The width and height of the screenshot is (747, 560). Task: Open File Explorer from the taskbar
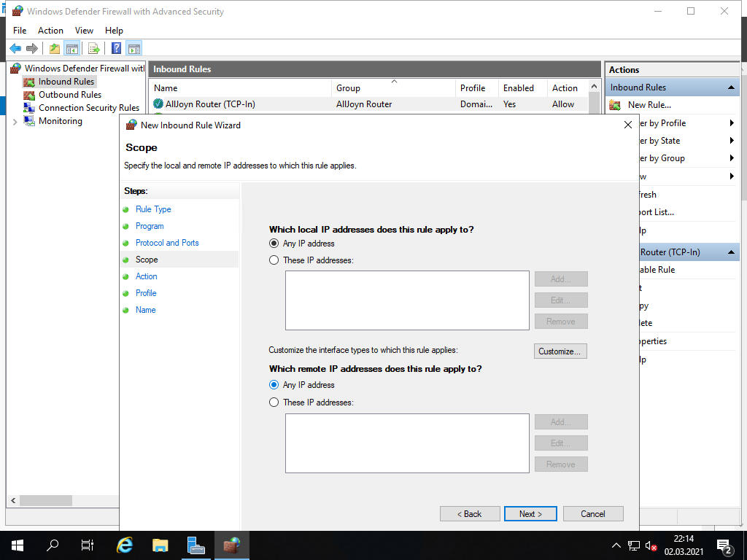[160, 545]
